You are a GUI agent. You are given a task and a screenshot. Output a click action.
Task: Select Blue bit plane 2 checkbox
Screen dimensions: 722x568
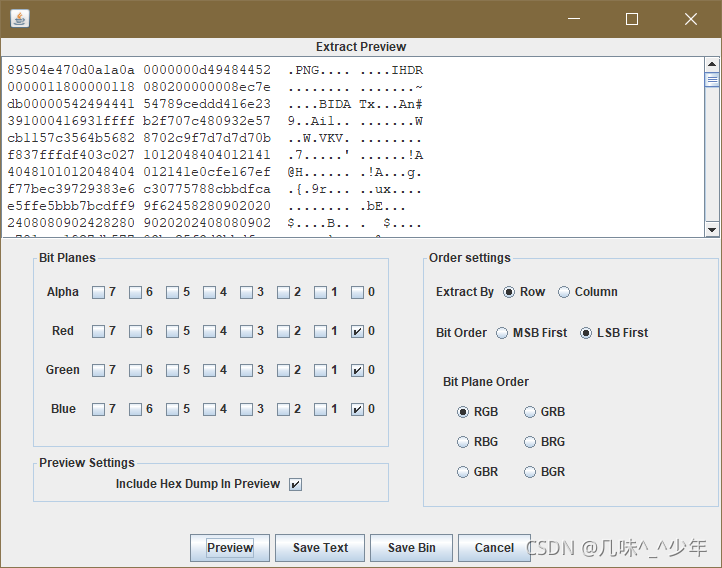pos(283,410)
